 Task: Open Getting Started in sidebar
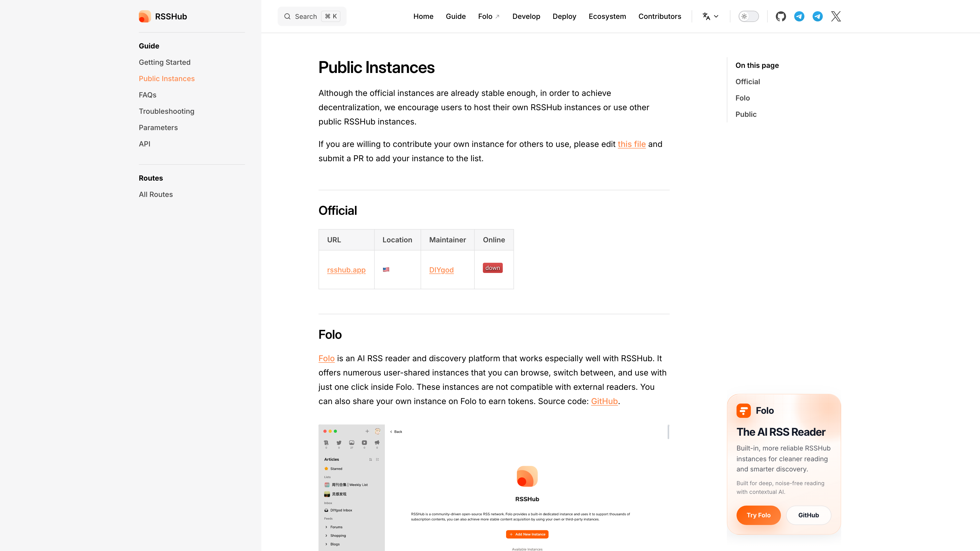[164, 62]
